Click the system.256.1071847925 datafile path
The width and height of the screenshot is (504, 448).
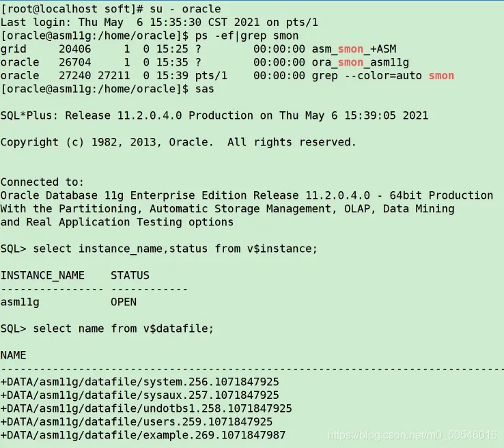pos(140,382)
